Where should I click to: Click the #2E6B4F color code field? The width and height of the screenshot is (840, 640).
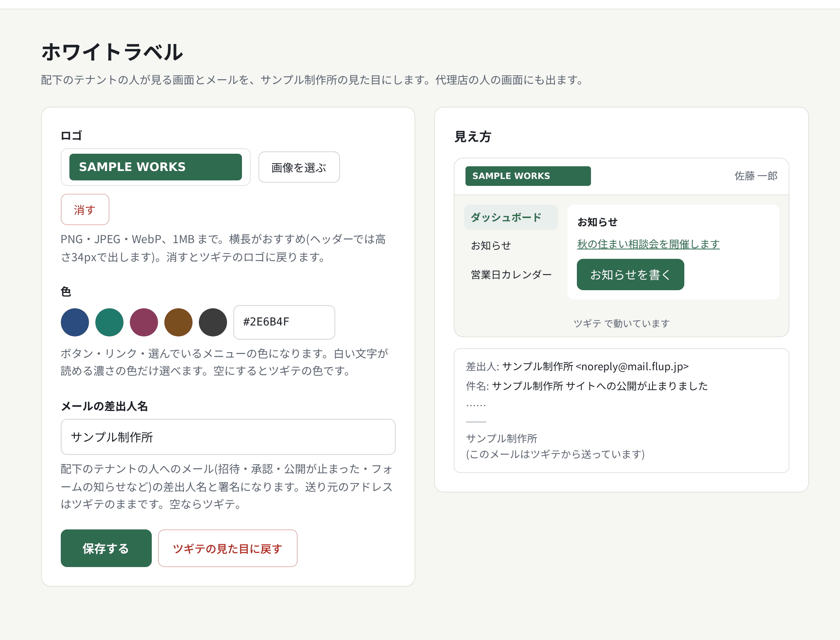coord(284,322)
